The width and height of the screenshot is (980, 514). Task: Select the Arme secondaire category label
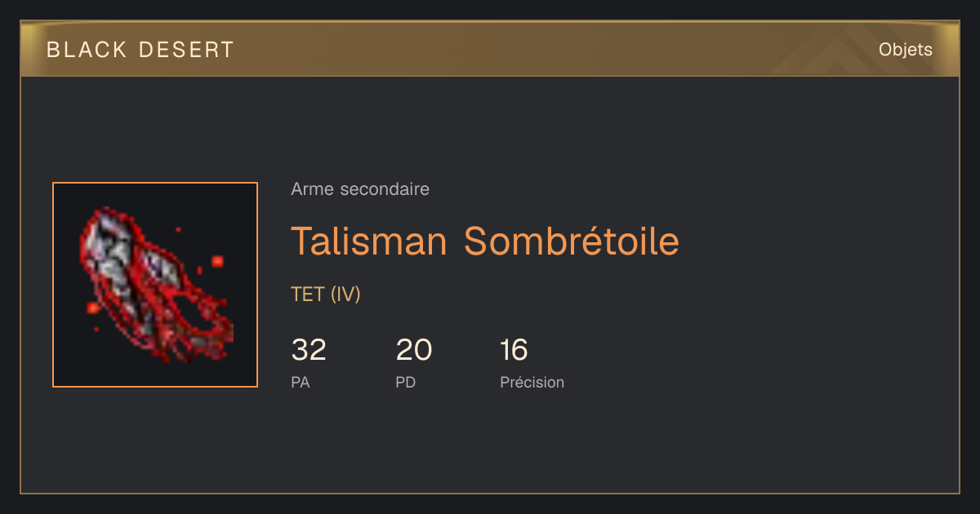point(360,189)
